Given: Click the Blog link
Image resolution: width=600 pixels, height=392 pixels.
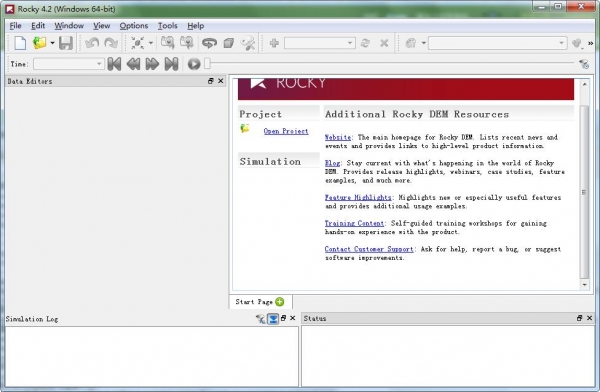Looking at the screenshot, I should tap(332, 163).
